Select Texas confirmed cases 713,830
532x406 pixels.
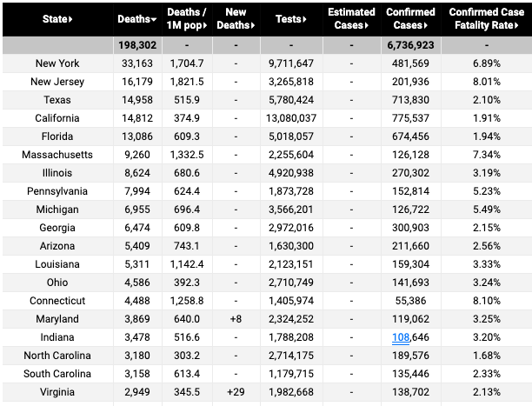click(410, 100)
